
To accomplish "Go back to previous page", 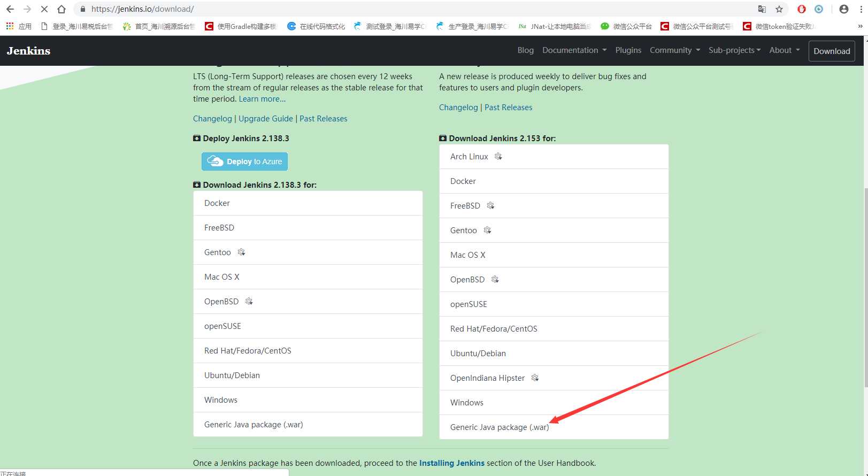I will pos(10,9).
